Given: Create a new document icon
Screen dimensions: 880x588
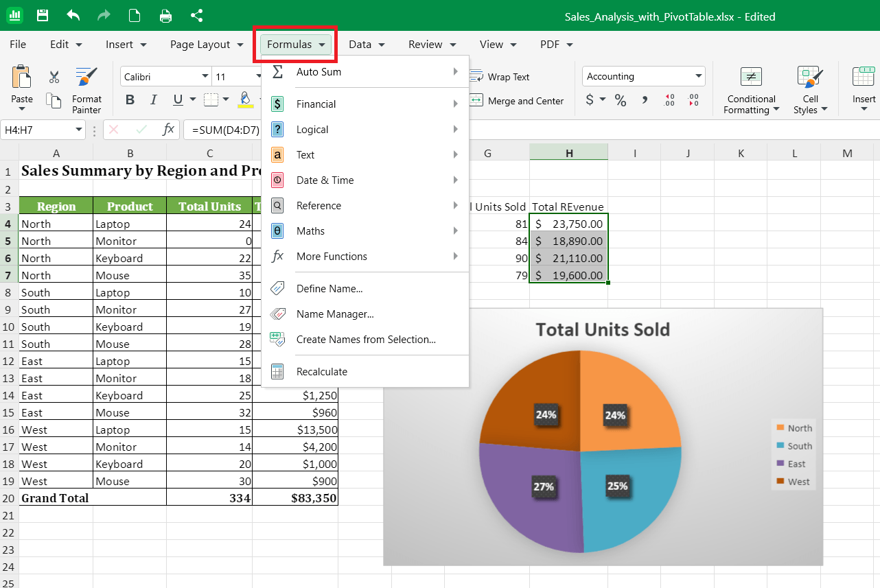Looking at the screenshot, I should [x=135, y=15].
